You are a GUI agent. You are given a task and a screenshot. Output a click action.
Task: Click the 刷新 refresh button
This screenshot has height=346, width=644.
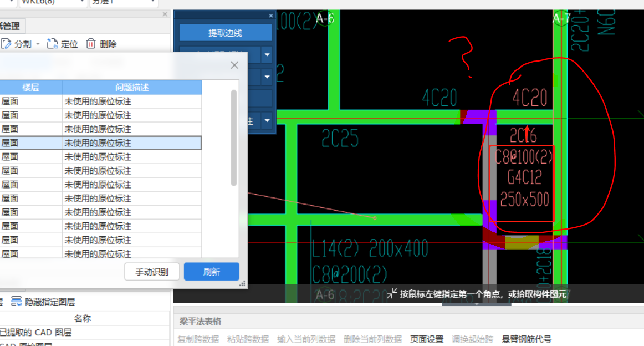[x=212, y=272]
